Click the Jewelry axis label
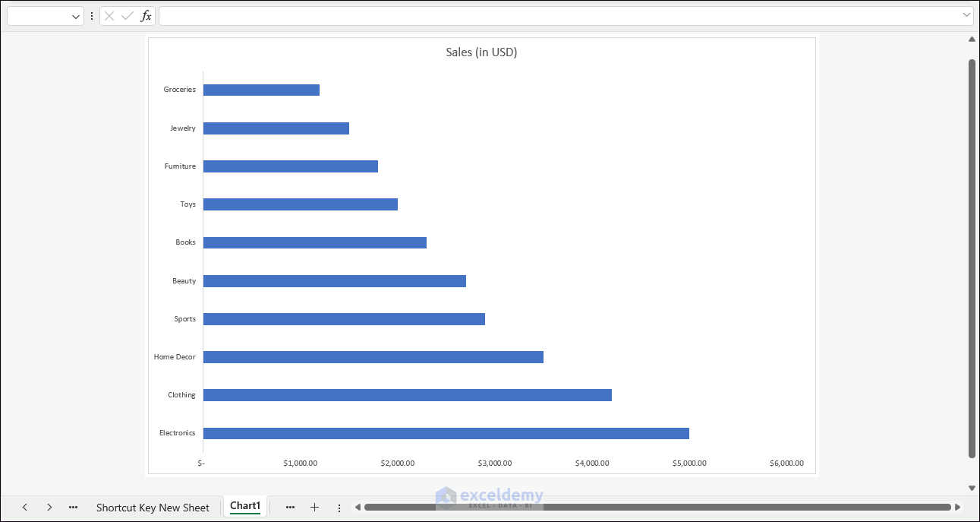980x522 pixels. tap(183, 128)
